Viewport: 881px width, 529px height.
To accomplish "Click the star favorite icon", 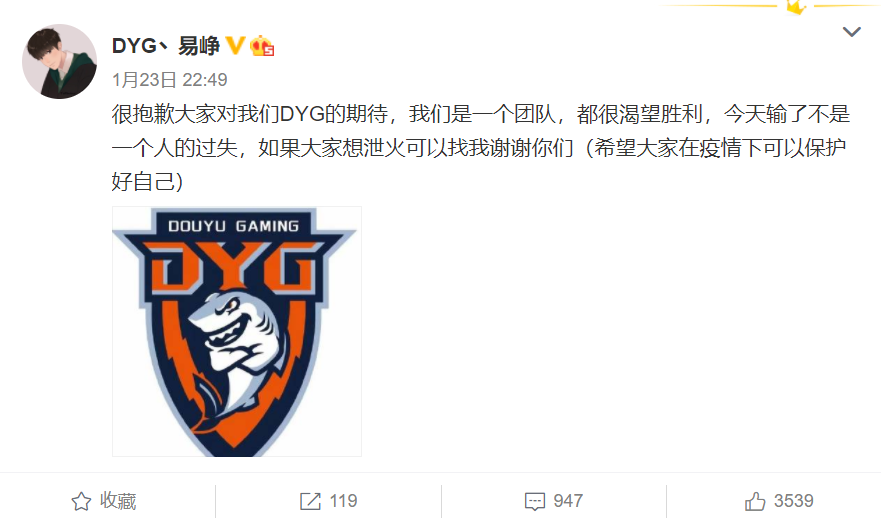I will (81, 501).
